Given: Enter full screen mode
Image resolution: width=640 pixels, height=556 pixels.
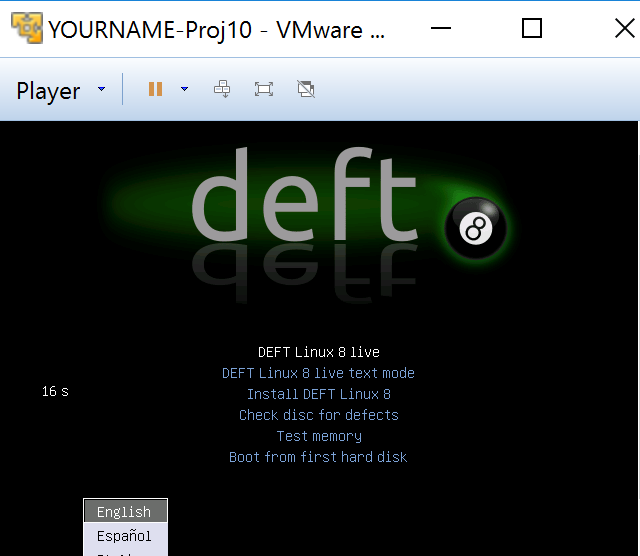Looking at the screenshot, I should pyautogui.click(x=264, y=89).
